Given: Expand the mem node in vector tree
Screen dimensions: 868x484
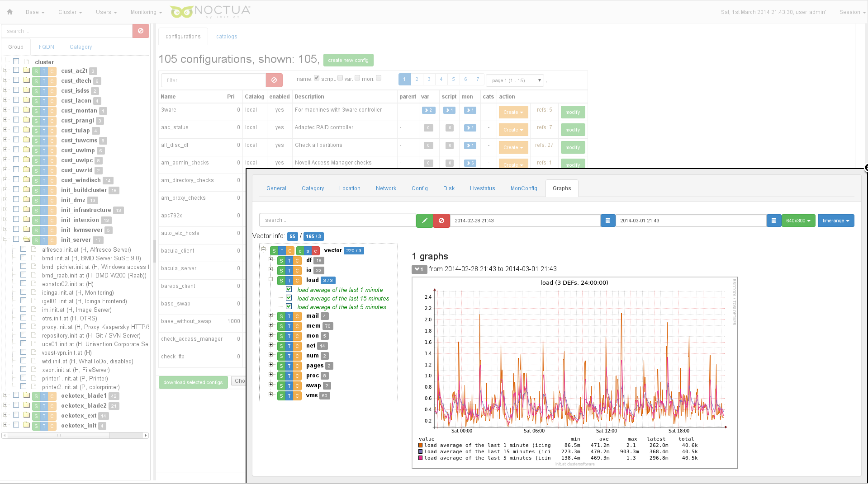Looking at the screenshot, I should (270, 325).
